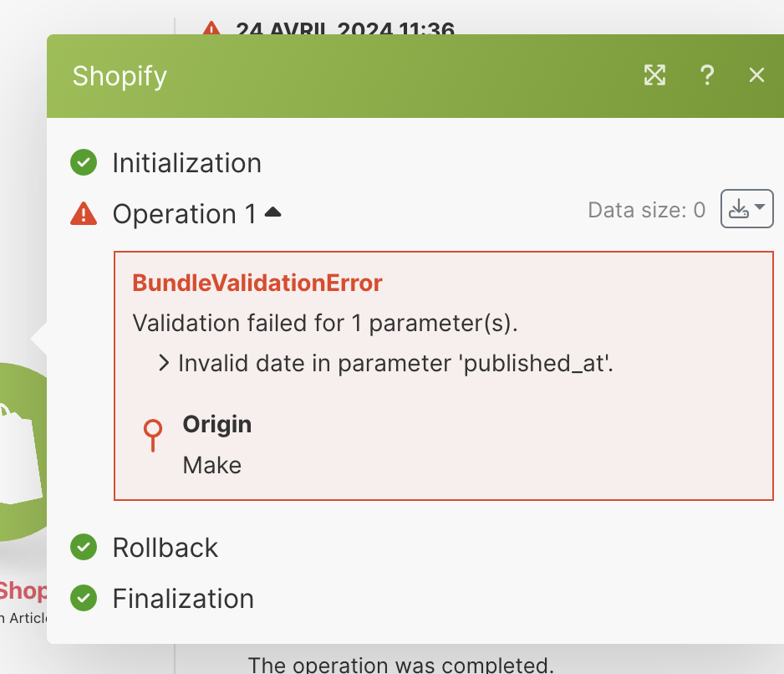The image size is (784, 674).
Task: Click the Rollback step label
Action: (165, 548)
